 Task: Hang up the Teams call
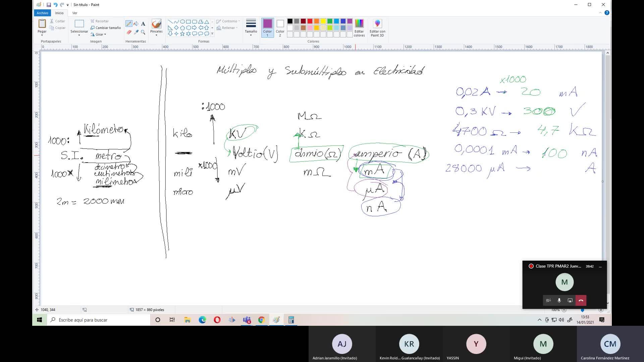pyautogui.click(x=581, y=300)
